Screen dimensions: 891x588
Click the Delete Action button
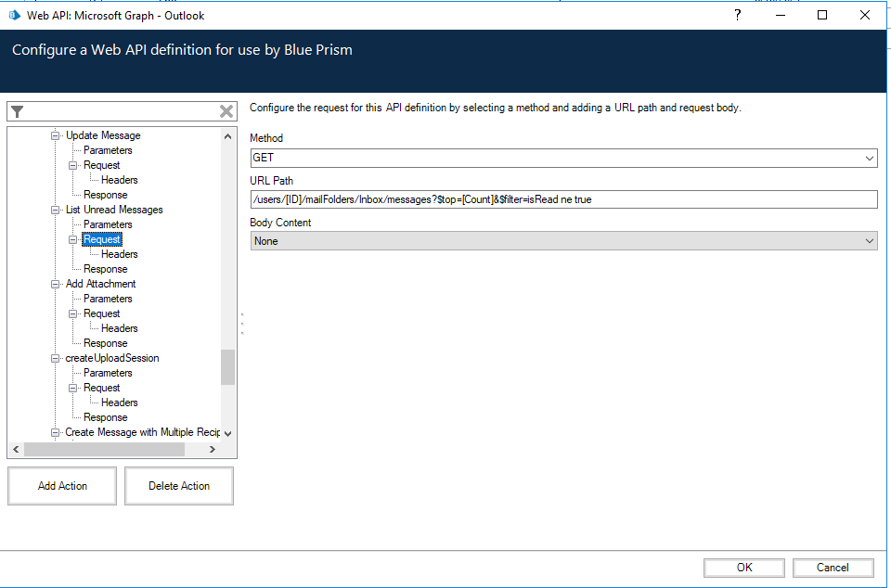pyautogui.click(x=179, y=486)
